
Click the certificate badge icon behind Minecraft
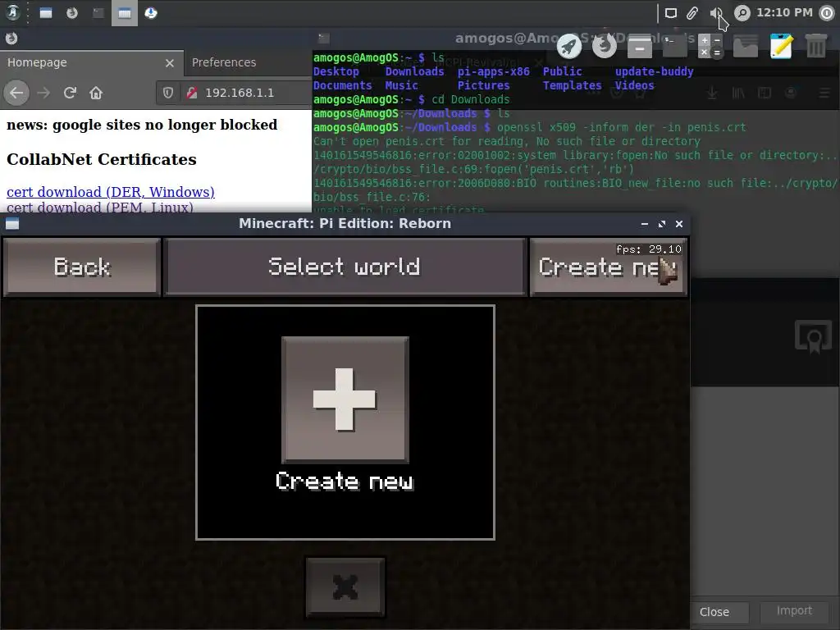[813, 336]
